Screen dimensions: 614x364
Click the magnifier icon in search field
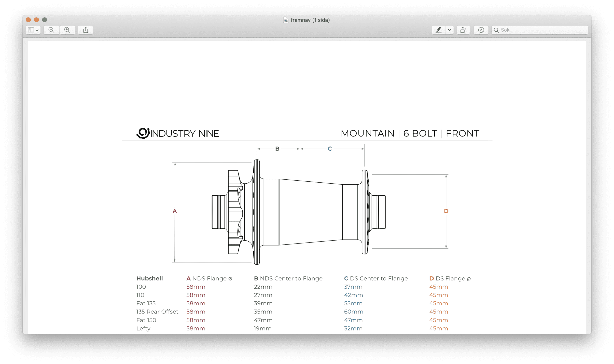(x=496, y=30)
